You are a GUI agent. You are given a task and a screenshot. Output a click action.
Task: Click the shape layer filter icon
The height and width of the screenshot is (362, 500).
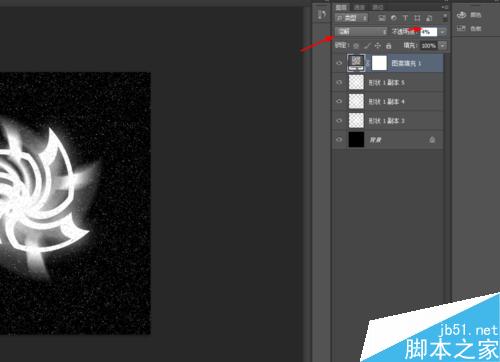pos(417,18)
